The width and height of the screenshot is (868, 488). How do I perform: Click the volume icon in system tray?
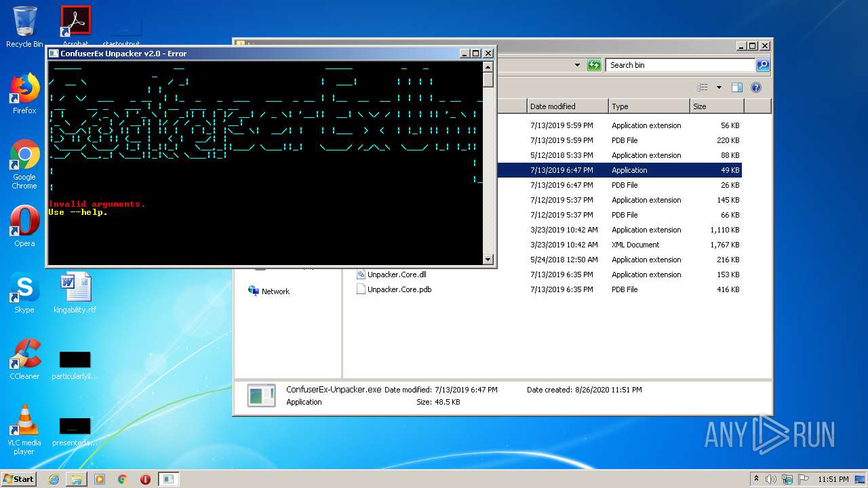click(771, 479)
